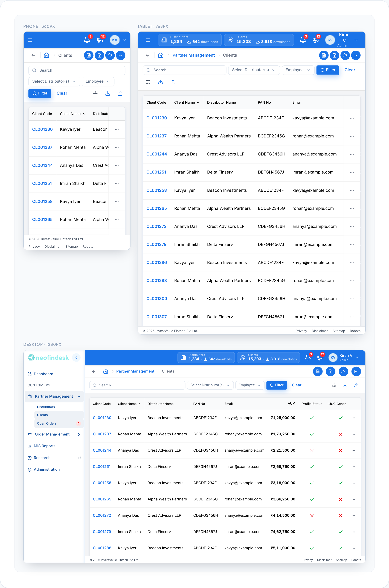Click the add-user round button in the desktop view
Screen dimensions: 389x588
pos(343,371)
